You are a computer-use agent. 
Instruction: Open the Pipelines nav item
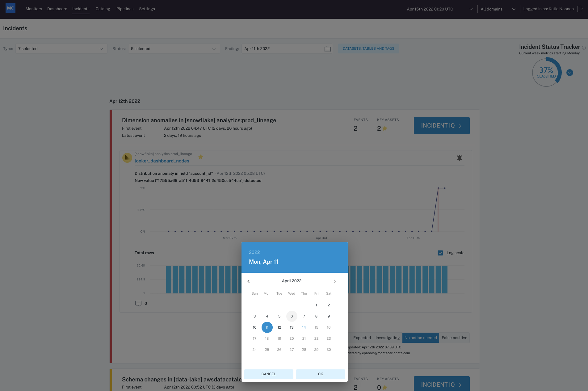[125, 9]
